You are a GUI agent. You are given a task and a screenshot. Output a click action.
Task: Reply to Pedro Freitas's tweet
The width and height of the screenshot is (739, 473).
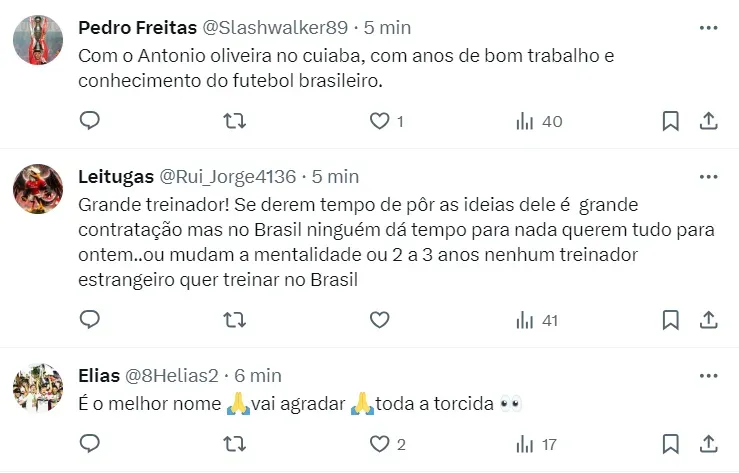[89, 121]
